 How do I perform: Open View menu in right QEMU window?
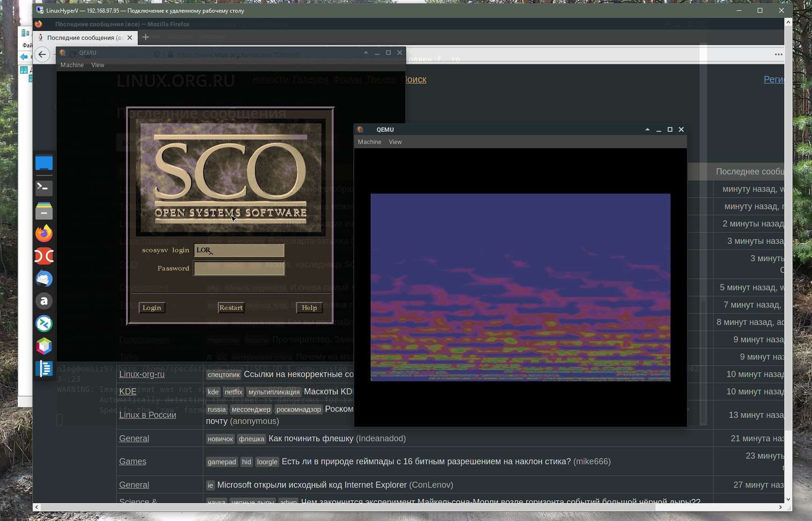coord(395,142)
